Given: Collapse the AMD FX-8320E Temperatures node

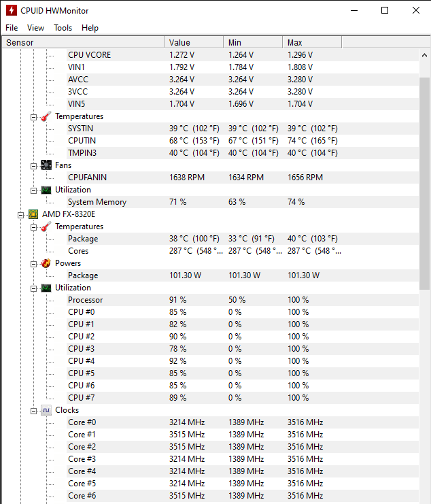Looking at the screenshot, I should (x=33, y=228).
